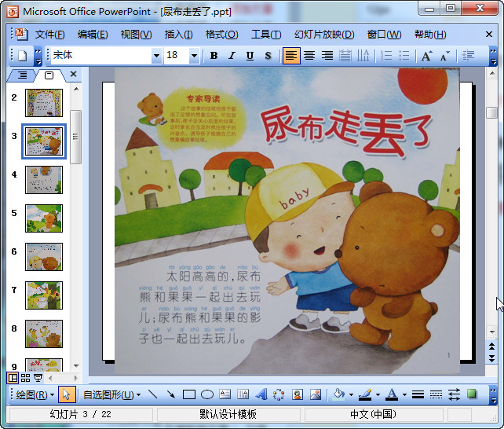Open 自选图形(U) AutoShapes menu
Screen dimensions: 504x429
(x=111, y=394)
